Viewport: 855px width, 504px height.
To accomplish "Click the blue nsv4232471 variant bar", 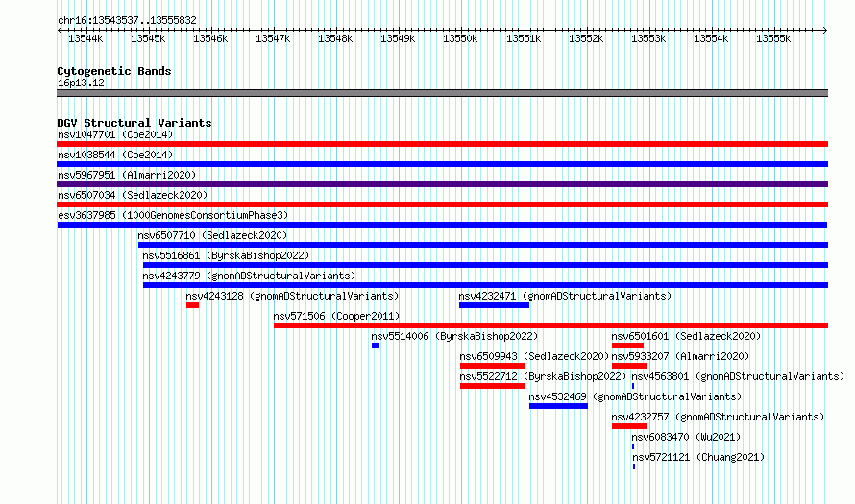I will click(494, 305).
